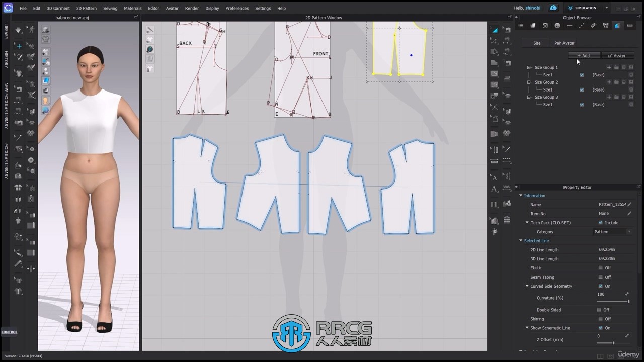644x362 pixels.
Task: Click the blue sphere display icon in 2D window
Action: click(x=150, y=49)
